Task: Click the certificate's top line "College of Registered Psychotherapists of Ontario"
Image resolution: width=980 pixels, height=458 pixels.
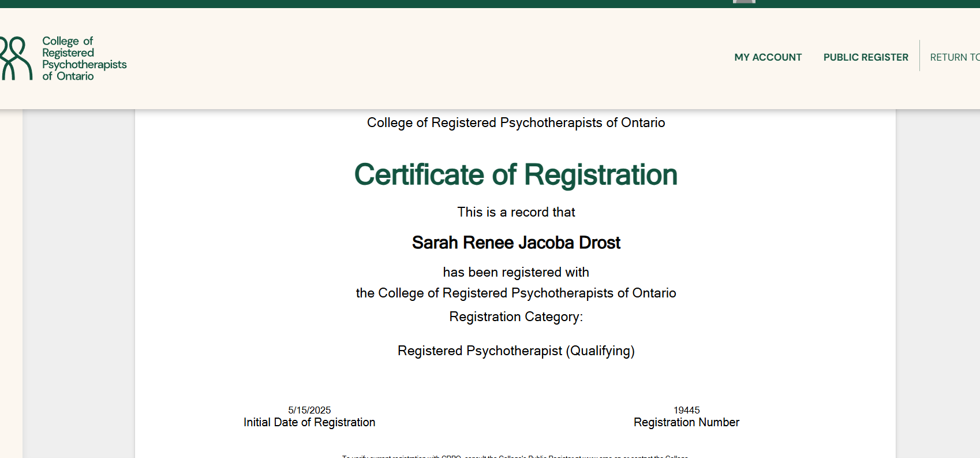Action: click(516, 122)
